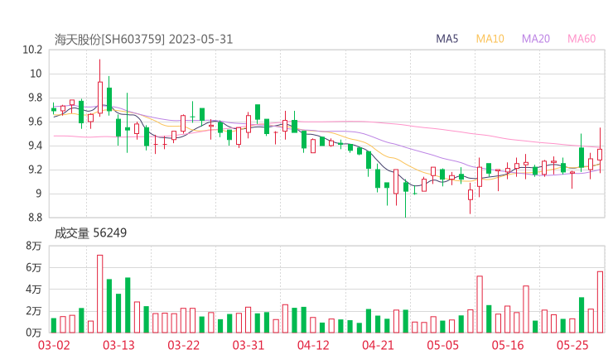
Task: Click the 4万 volume axis label
Action: 34,290
